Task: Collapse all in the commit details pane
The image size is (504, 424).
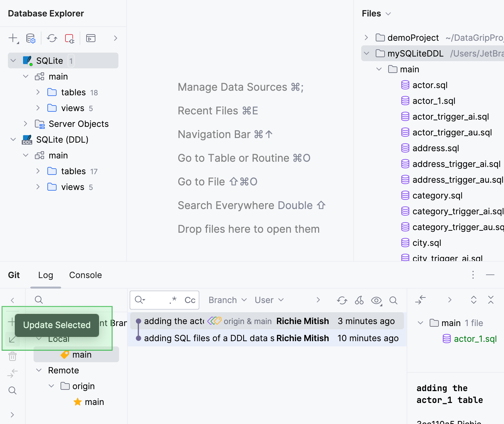Action: click(x=491, y=300)
